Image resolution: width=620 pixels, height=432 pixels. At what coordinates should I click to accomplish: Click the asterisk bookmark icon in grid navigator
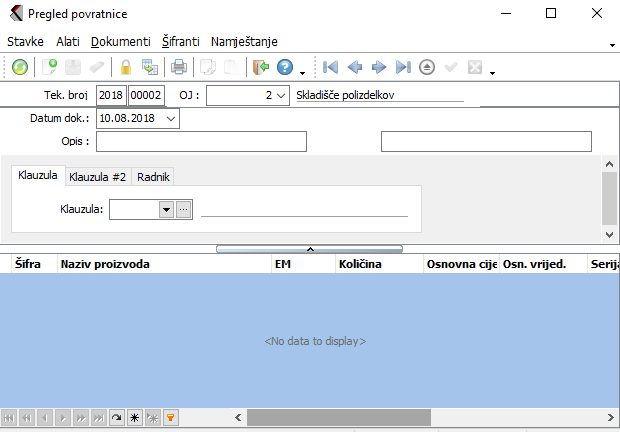click(134, 417)
